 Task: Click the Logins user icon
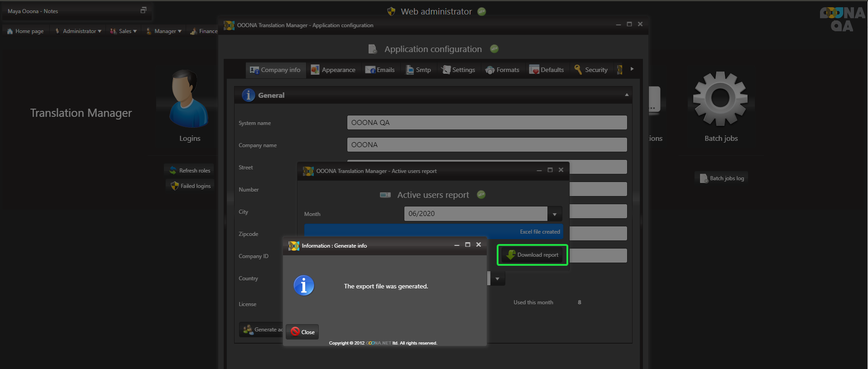pos(189,99)
